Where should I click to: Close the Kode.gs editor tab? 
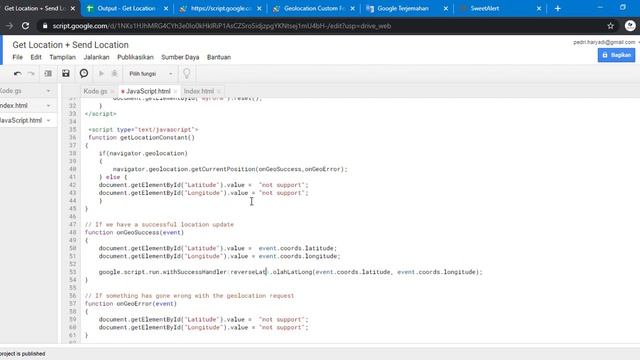[113, 91]
